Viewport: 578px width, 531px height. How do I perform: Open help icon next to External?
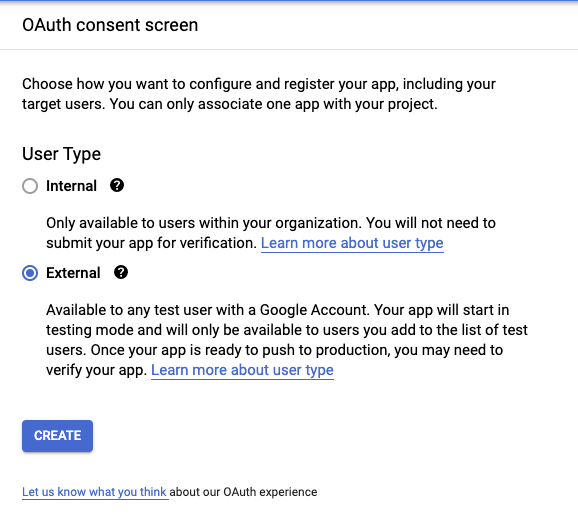(121, 273)
